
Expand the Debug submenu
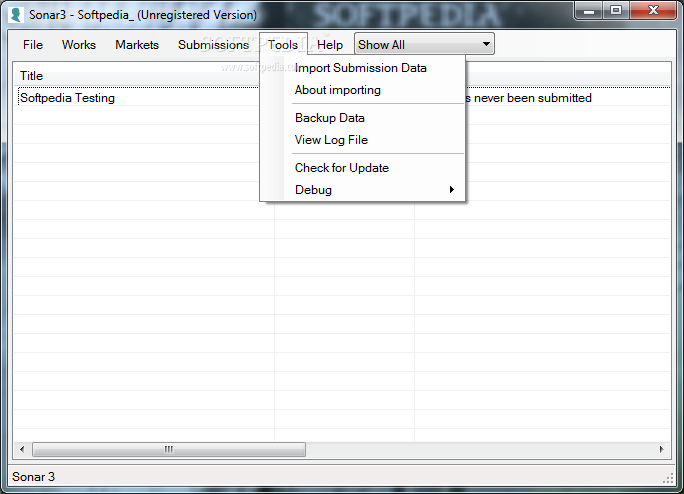[x=362, y=190]
